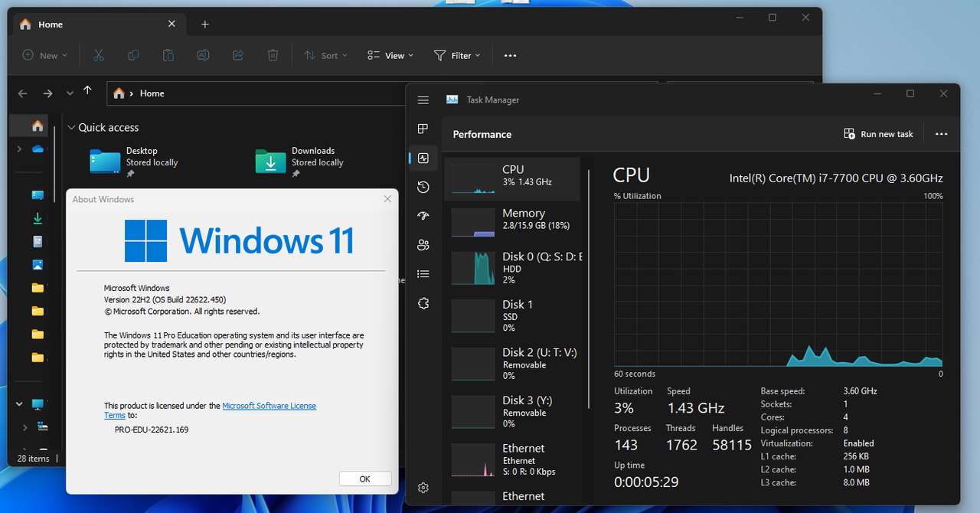Open See more ellipsis in Explorer toolbar
Viewport: 980px width, 513px height.
510,55
